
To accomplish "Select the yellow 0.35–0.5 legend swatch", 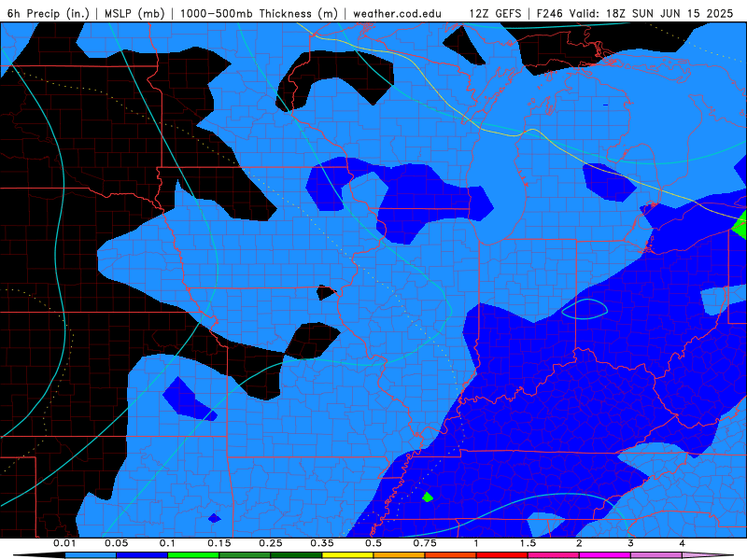I will click(347, 555).
